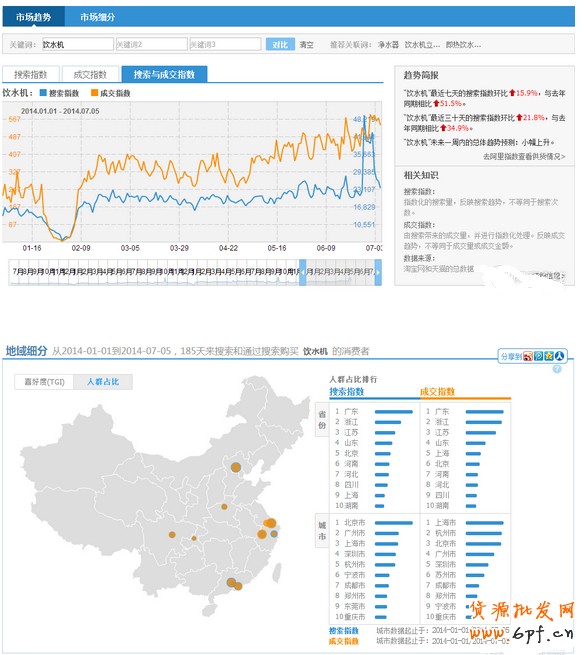Select the Beijing marker on the map
The height and width of the screenshot is (655, 584).
236,467
